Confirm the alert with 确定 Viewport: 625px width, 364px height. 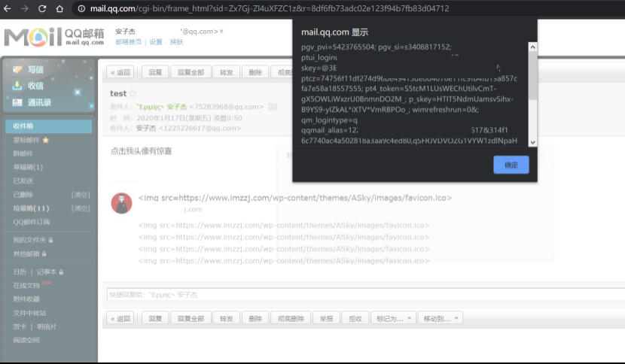tap(511, 165)
